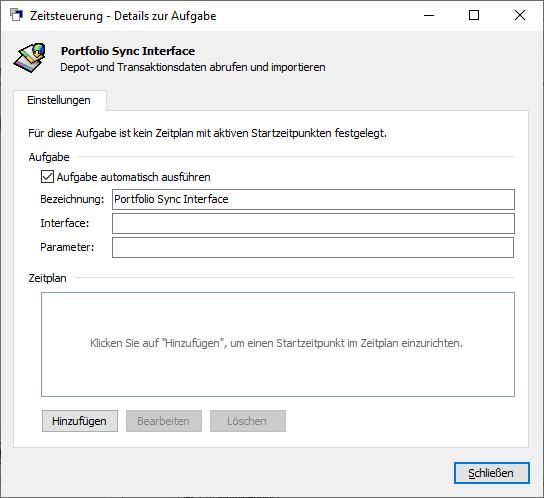This screenshot has height=498, width=544.
Task: Close the window with the X button
Action: [x=520, y=15]
